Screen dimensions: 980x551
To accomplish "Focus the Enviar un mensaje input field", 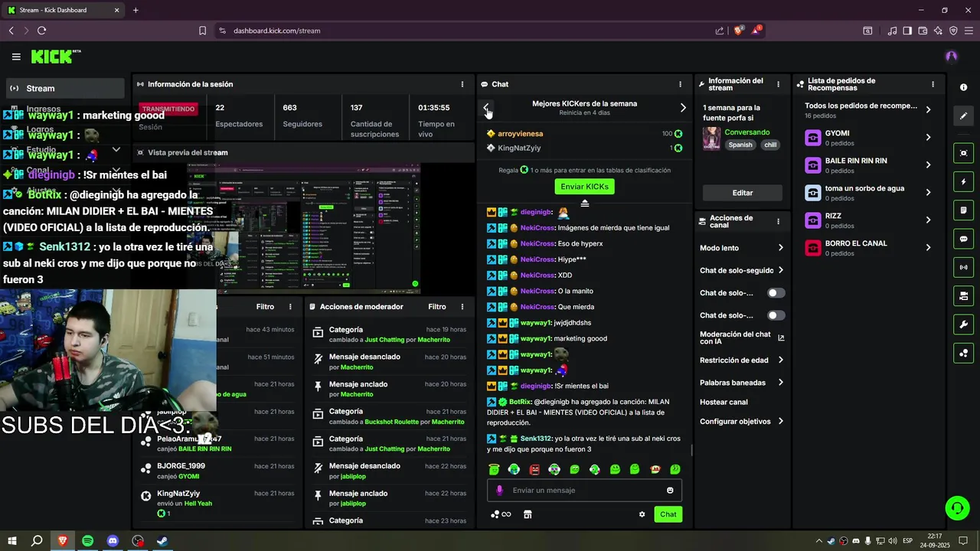I will point(584,491).
